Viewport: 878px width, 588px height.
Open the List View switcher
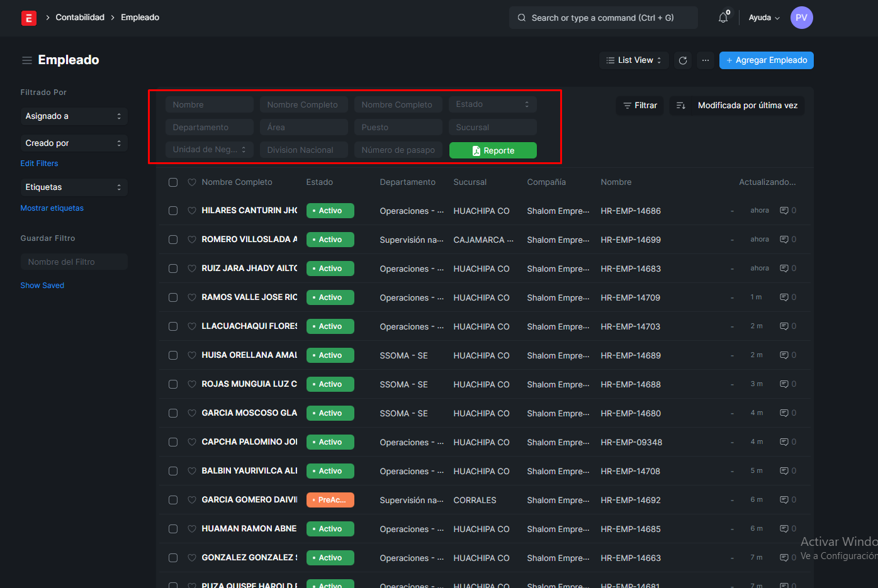pos(634,60)
